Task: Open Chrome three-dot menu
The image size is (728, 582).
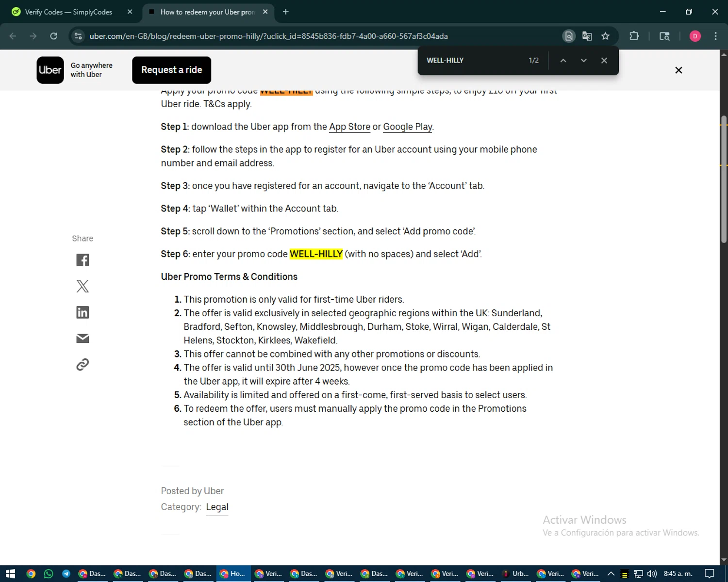Action: pyautogui.click(x=715, y=36)
